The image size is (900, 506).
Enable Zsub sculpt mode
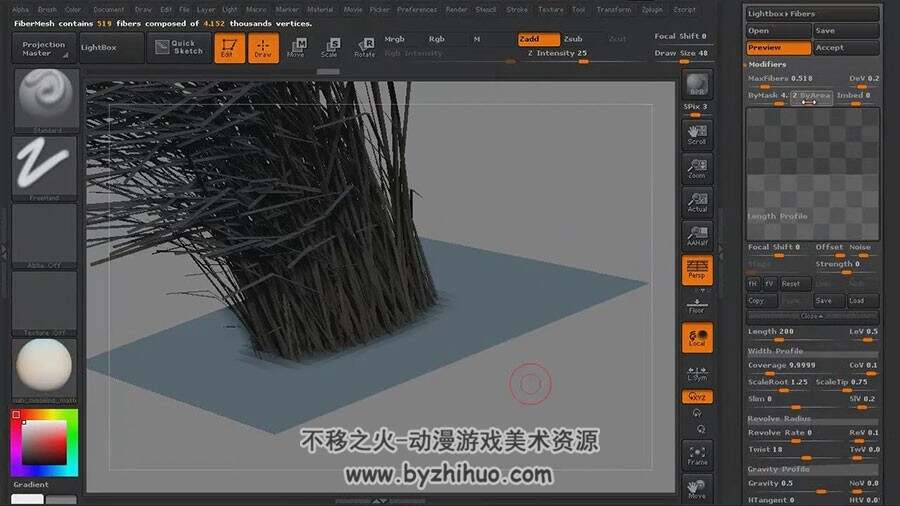[x=573, y=39]
